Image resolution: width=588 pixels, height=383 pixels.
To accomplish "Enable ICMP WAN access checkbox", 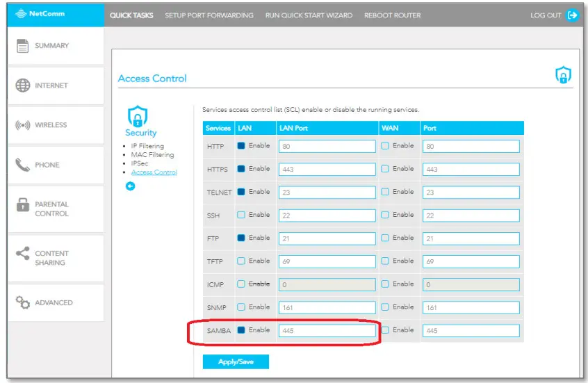I will pos(385,284).
